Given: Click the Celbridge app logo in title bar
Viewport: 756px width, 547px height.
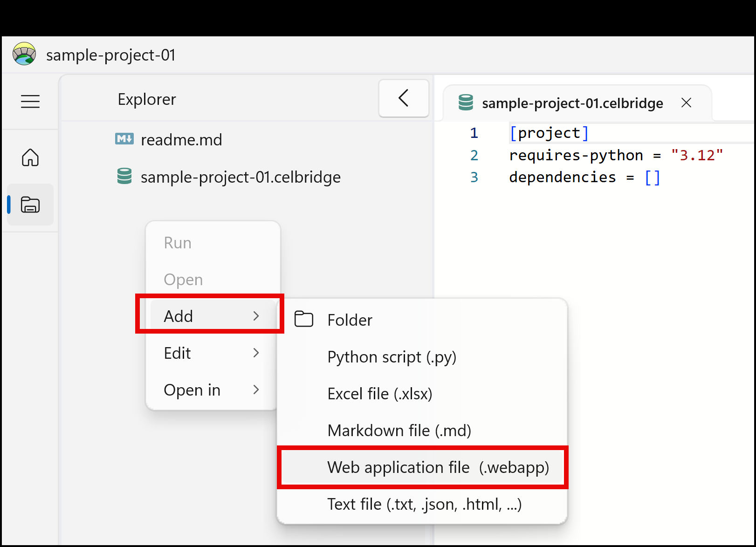Looking at the screenshot, I should (x=24, y=54).
